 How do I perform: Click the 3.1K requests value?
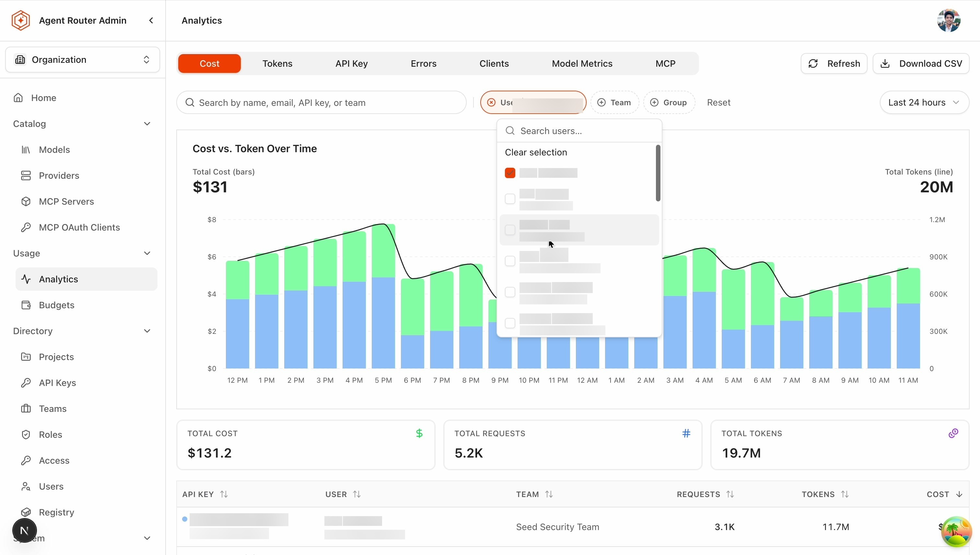724,527
